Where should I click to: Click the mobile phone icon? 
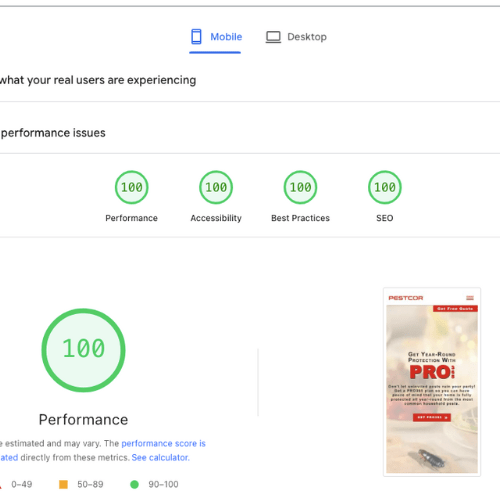[196, 37]
